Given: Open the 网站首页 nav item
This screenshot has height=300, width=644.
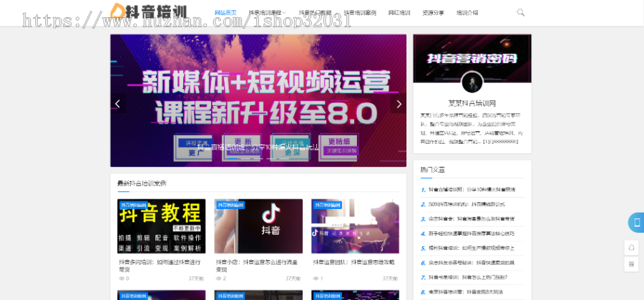Looking at the screenshot, I should tap(225, 13).
